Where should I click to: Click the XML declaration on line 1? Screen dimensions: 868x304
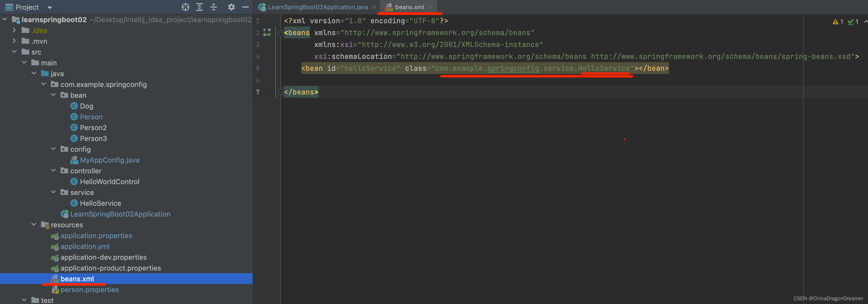pyautogui.click(x=366, y=21)
